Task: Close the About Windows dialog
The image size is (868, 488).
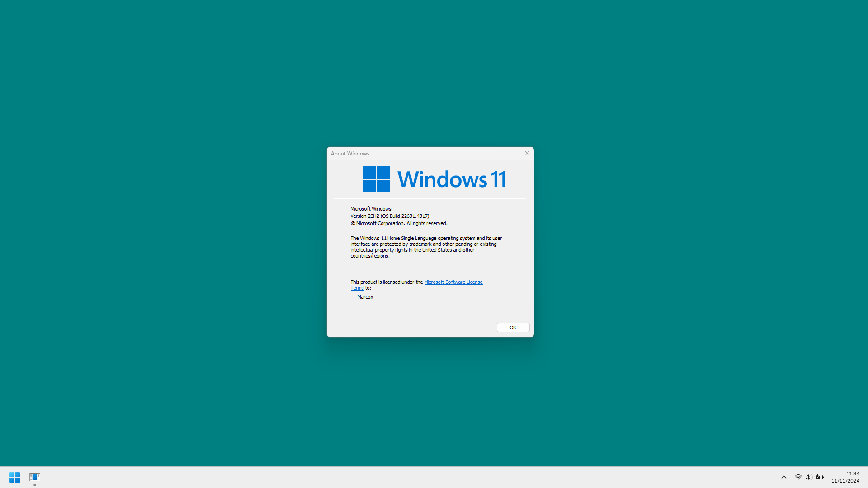Action: [x=527, y=153]
